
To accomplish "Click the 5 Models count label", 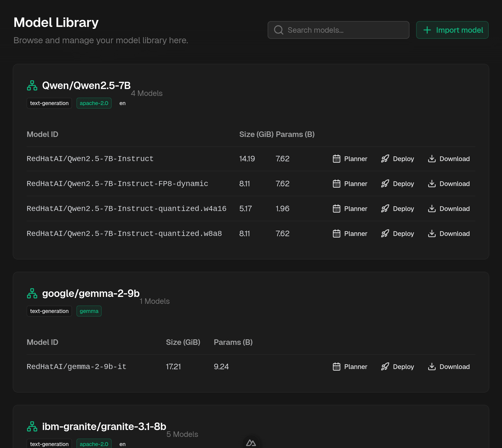I will click(x=182, y=434).
